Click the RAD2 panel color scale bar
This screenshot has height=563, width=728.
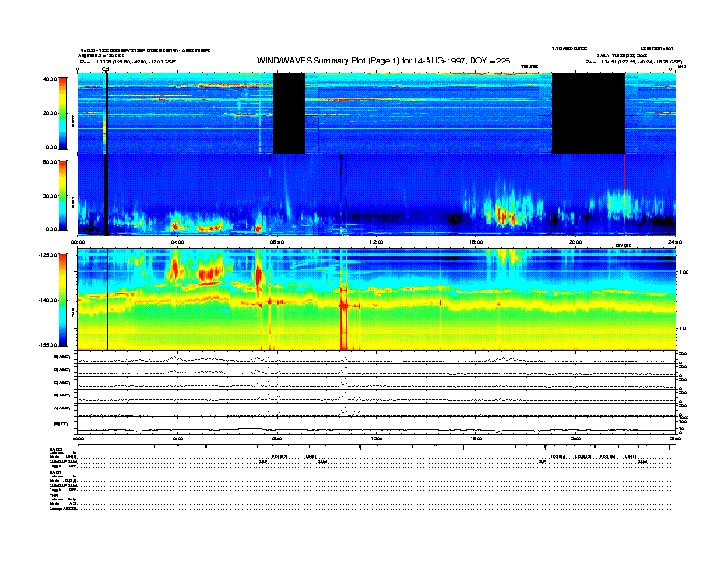pyautogui.click(x=63, y=113)
